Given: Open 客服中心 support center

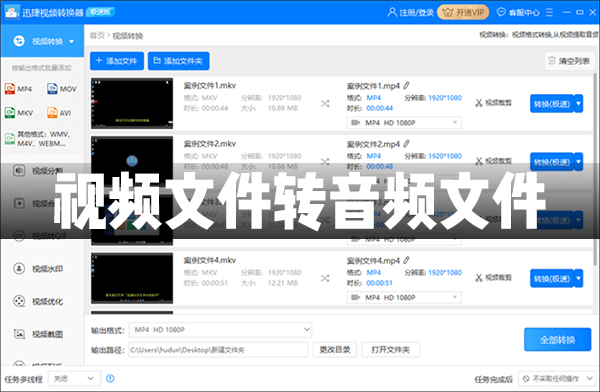Looking at the screenshot, I should tap(518, 13).
